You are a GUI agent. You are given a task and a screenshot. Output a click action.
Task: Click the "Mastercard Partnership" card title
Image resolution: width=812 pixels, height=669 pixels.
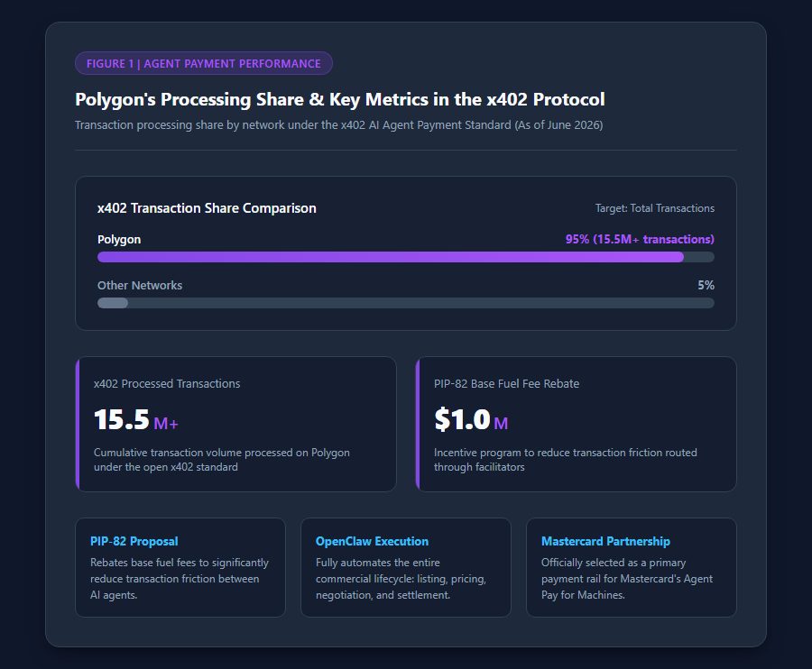click(606, 541)
